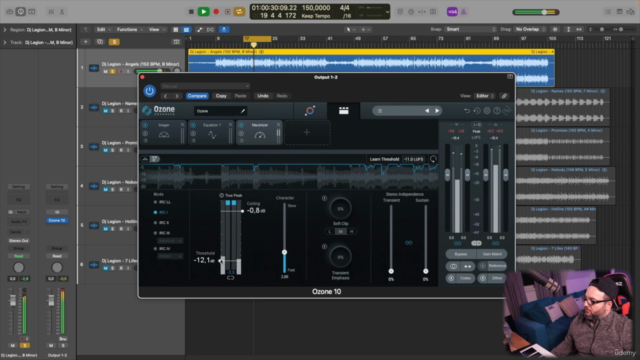Go to previous plugin preset arrow

click(165, 96)
